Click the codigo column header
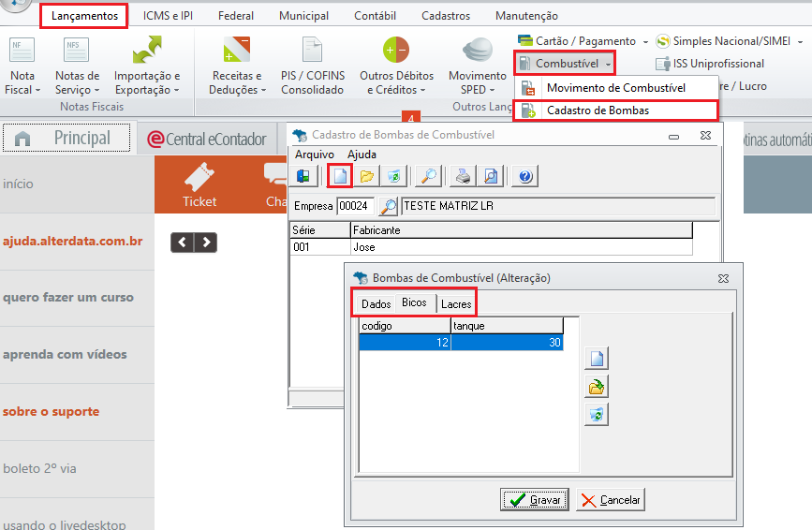This screenshot has width=812, height=530. [x=405, y=326]
